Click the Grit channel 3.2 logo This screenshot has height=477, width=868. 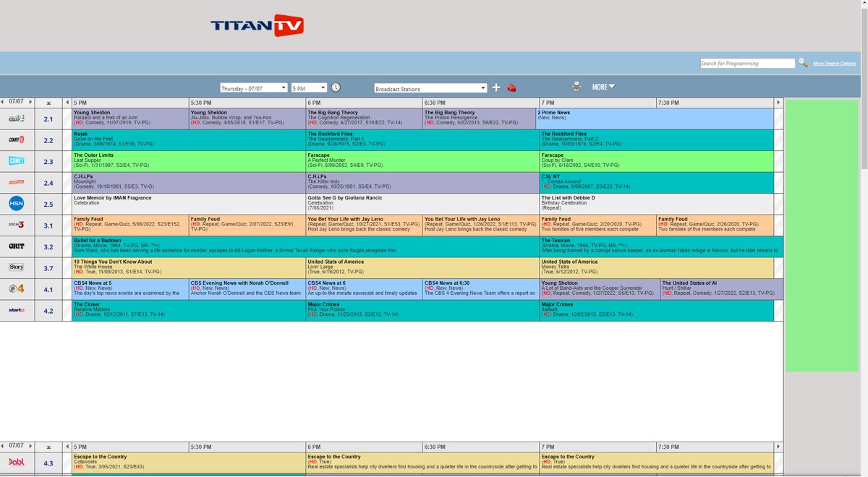point(17,246)
